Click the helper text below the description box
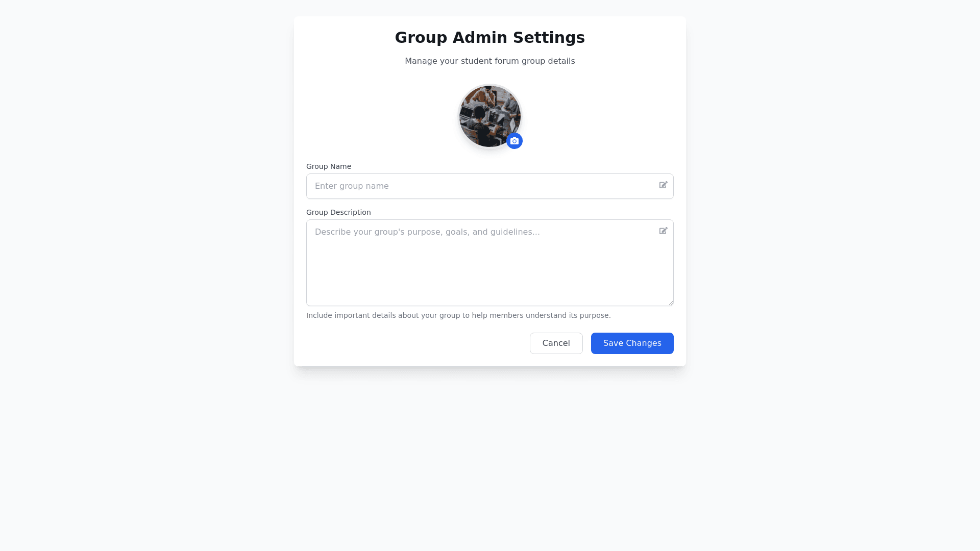 pos(458,315)
